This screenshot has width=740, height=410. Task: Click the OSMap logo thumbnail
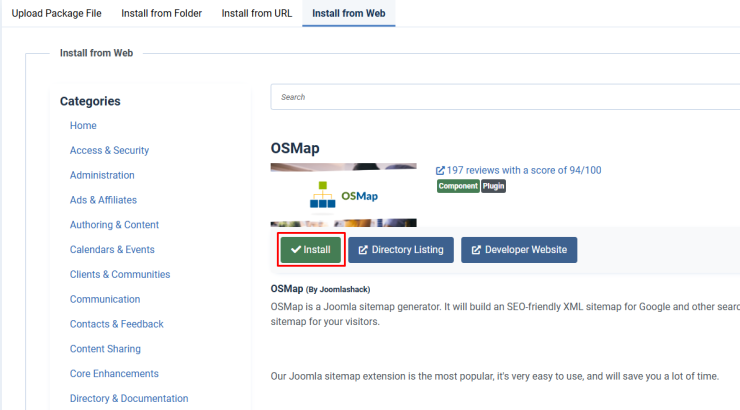(x=344, y=195)
